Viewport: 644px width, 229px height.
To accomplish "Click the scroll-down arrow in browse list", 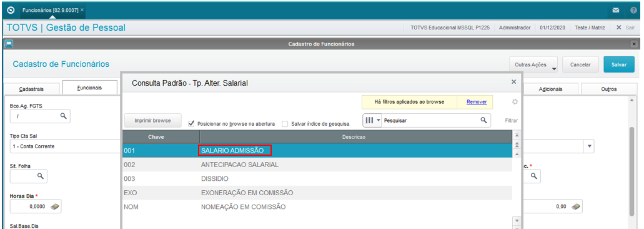I will pos(517,220).
